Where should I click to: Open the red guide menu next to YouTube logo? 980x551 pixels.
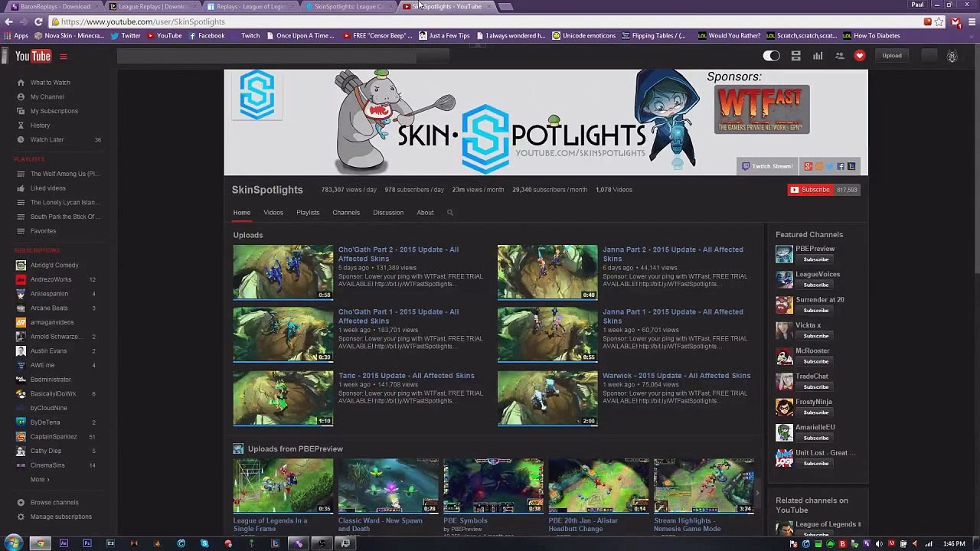click(x=64, y=56)
